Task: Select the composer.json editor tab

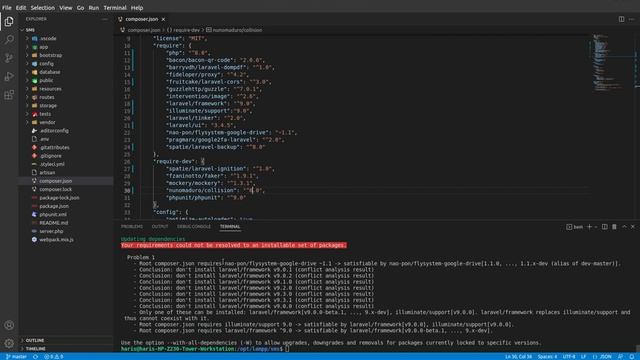Action: click(x=141, y=19)
